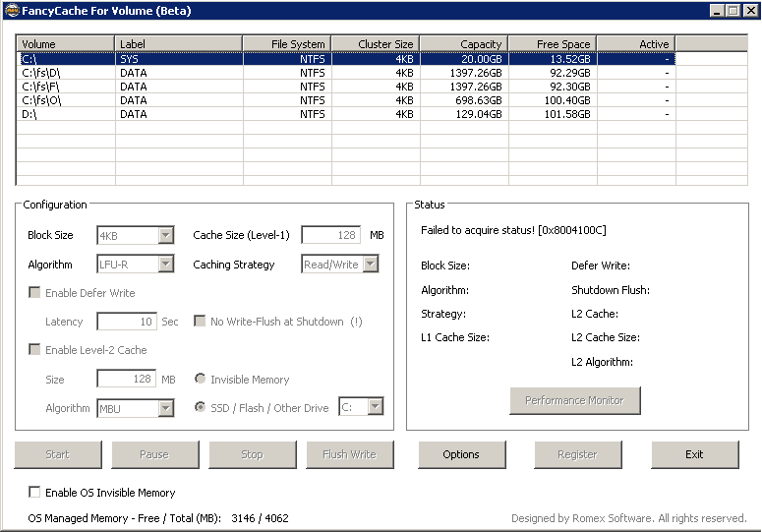Sort by the Capacity column header
This screenshot has height=532, width=762.
(x=464, y=43)
